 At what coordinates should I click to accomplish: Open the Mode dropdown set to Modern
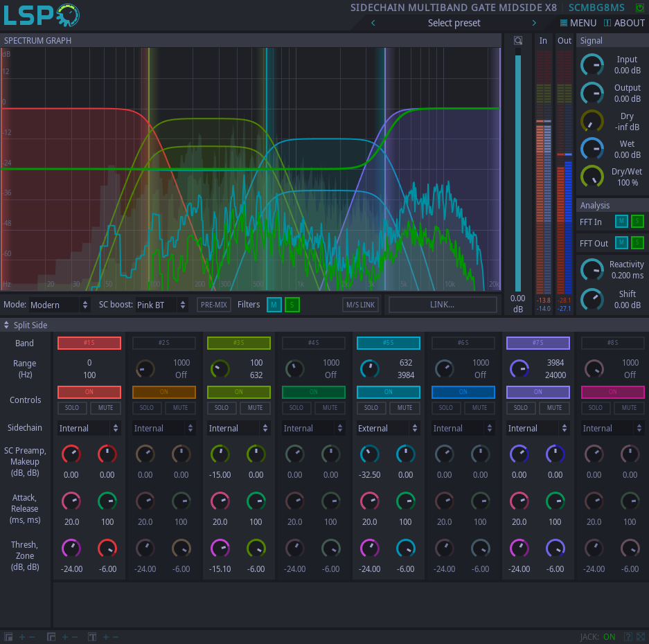pyautogui.click(x=60, y=305)
